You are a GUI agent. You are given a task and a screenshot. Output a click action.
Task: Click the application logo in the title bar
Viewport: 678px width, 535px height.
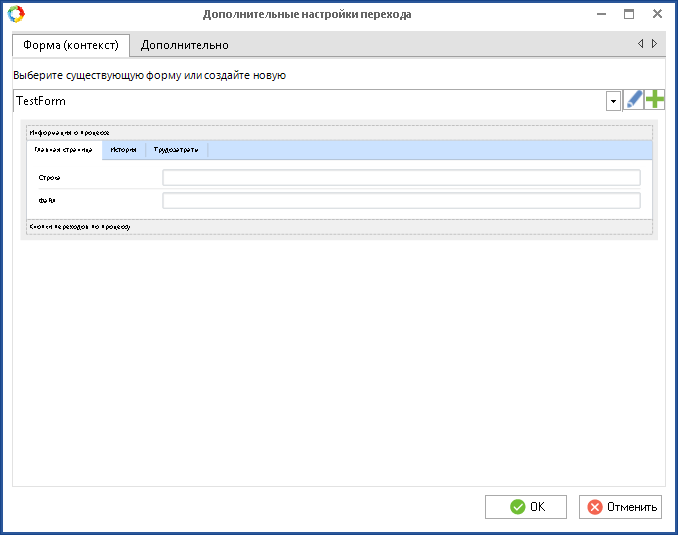click(15, 14)
